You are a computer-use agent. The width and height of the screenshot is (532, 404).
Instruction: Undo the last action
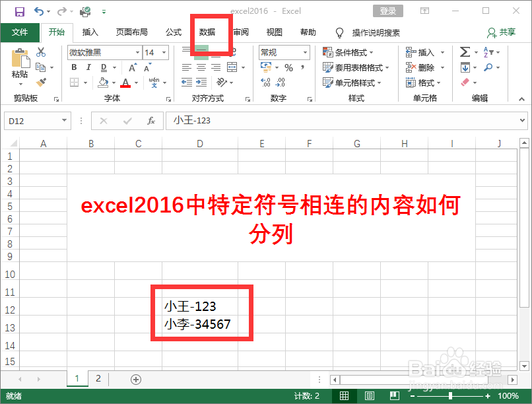click(39, 11)
